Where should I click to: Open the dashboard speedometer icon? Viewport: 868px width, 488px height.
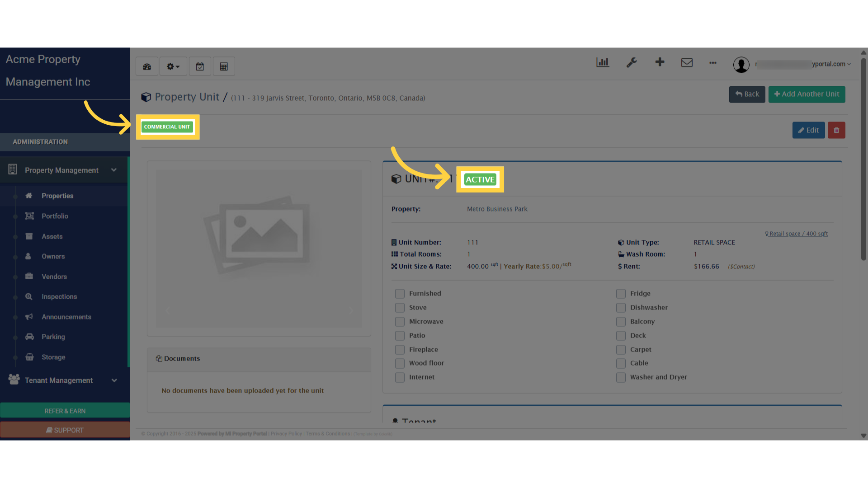click(146, 66)
